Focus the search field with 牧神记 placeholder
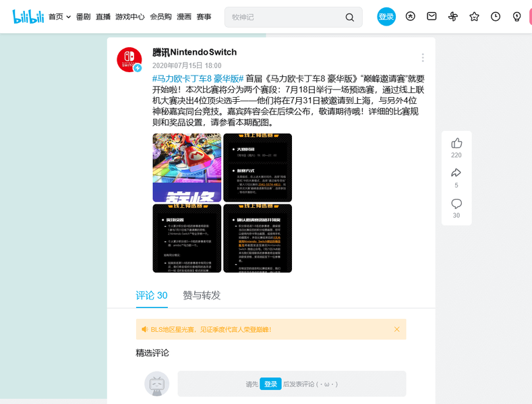532x404 pixels. point(293,17)
